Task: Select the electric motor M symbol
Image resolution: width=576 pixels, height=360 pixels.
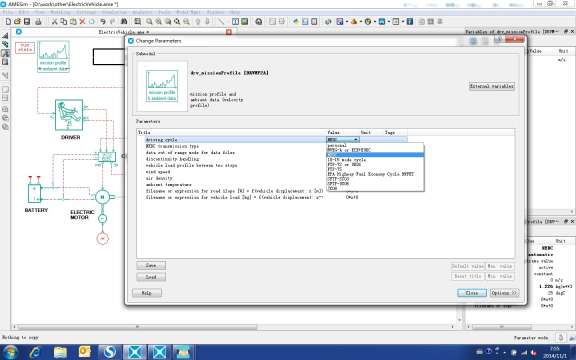Action: coord(102,197)
